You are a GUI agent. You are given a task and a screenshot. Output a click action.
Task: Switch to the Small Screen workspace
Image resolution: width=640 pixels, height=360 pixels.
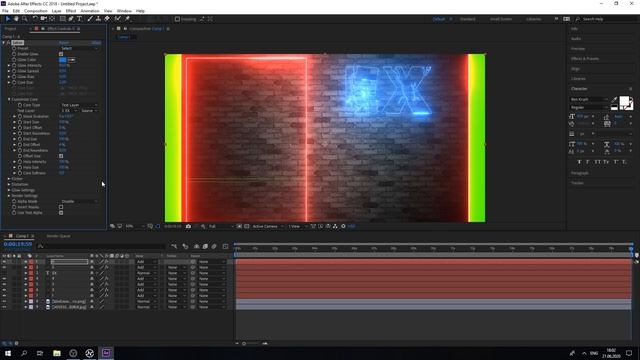[501, 19]
